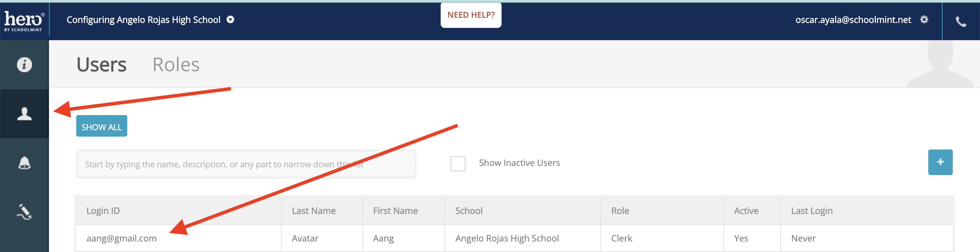Open the aang@gmail.com user row
The width and height of the screenshot is (980, 252).
[x=121, y=238]
